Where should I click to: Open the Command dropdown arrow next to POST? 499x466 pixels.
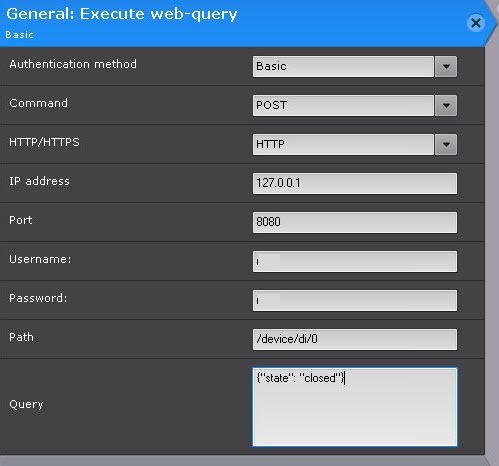tap(446, 105)
